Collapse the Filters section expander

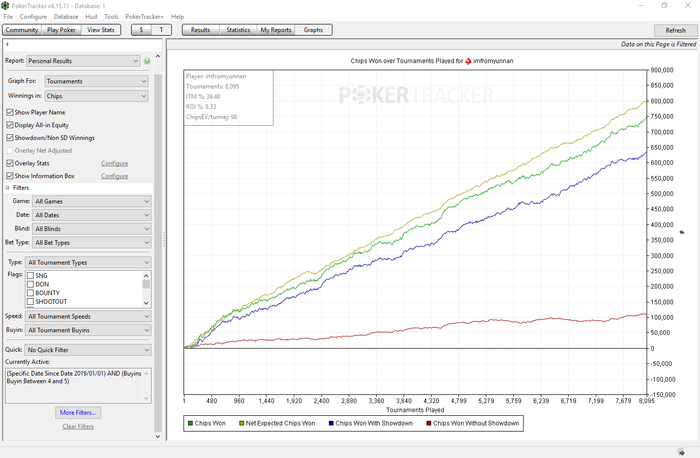[x=7, y=188]
